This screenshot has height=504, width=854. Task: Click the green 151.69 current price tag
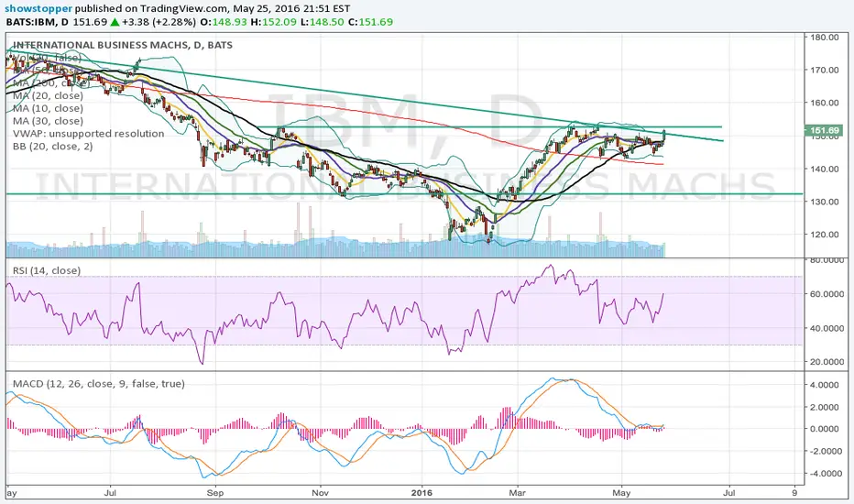pos(824,130)
